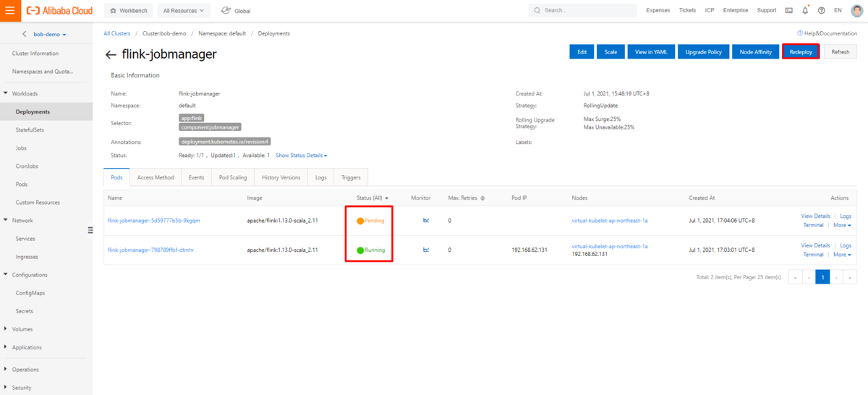Switch to History Versions tab
The width and height of the screenshot is (868, 395).
pos(281,177)
